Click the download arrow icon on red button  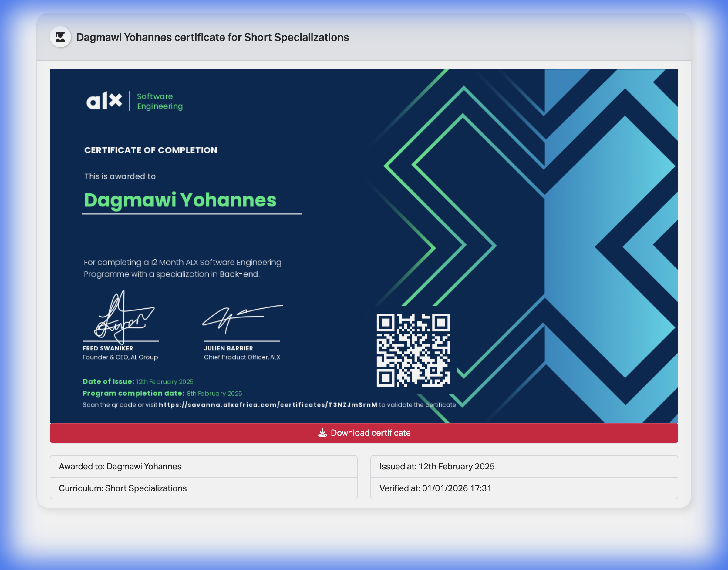[x=322, y=433]
